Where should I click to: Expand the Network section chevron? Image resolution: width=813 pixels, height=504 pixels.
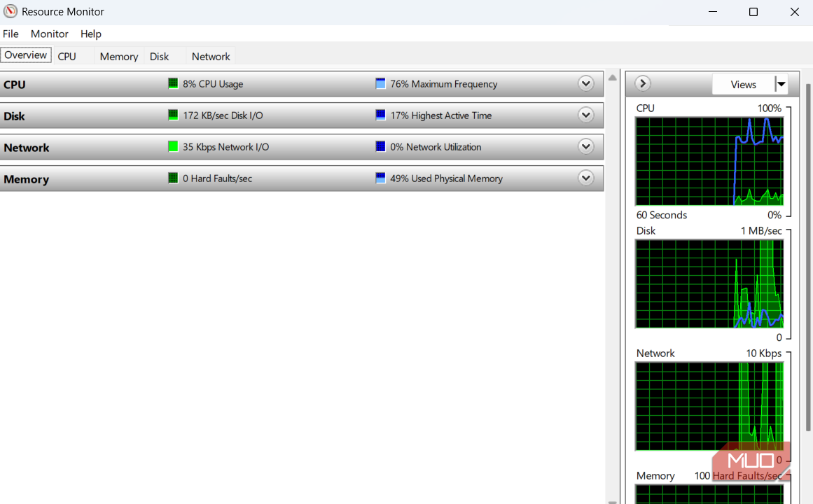coord(586,147)
